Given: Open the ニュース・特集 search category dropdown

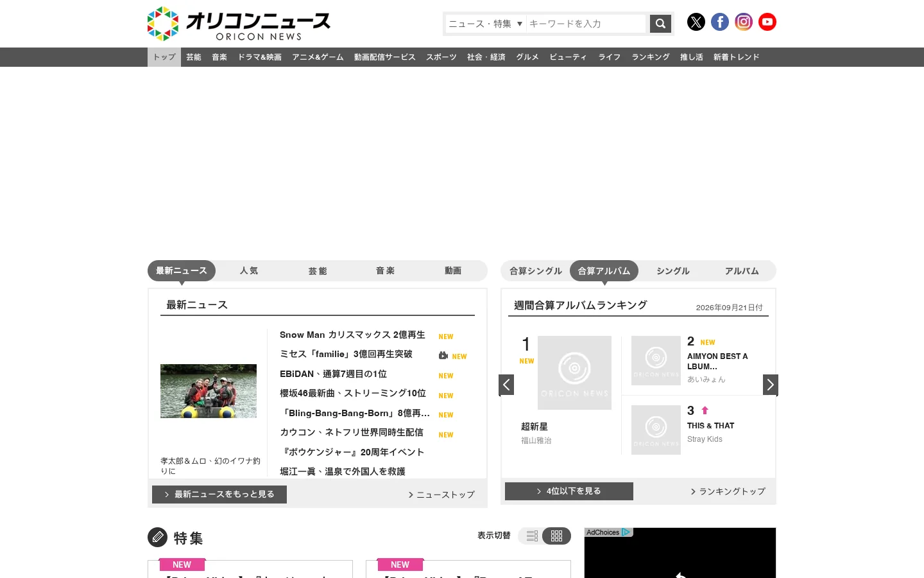Looking at the screenshot, I should tap(486, 24).
